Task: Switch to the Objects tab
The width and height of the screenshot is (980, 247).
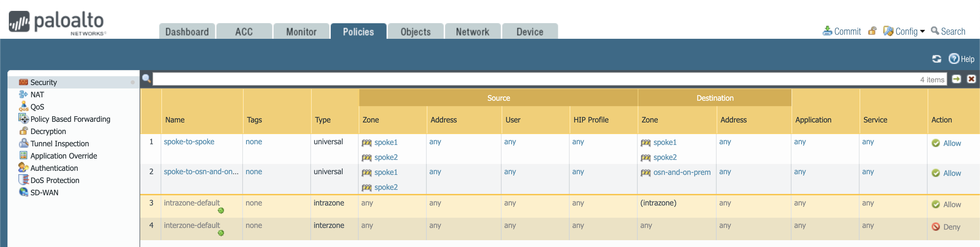Action: click(x=415, y=32)
